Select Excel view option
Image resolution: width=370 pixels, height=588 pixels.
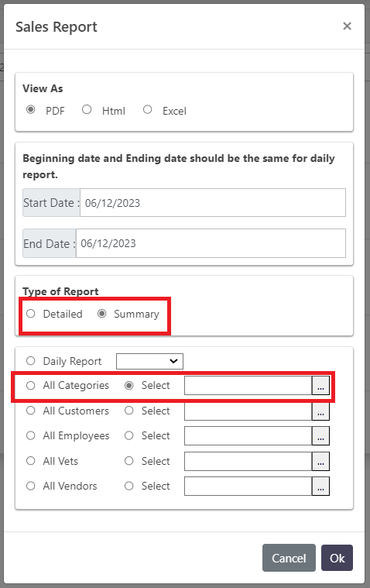(x=147, y=109)
